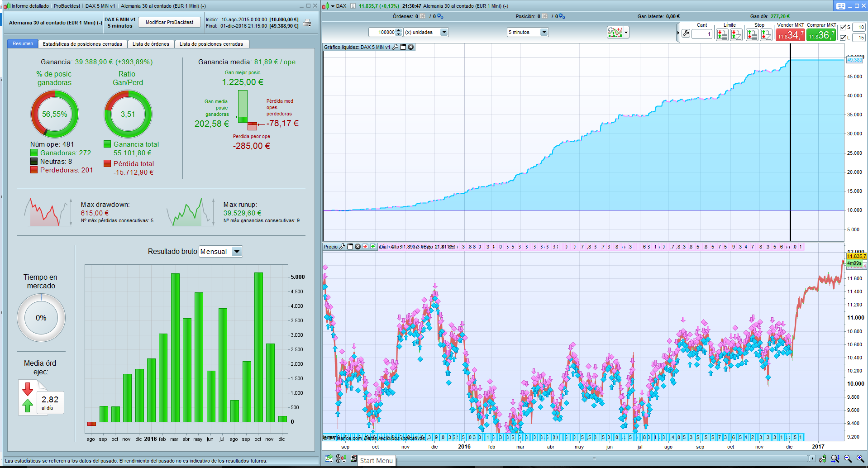Click the printer icon in backtest report
Viewport: 868px width, 468px height.
[x=307, y=23]
